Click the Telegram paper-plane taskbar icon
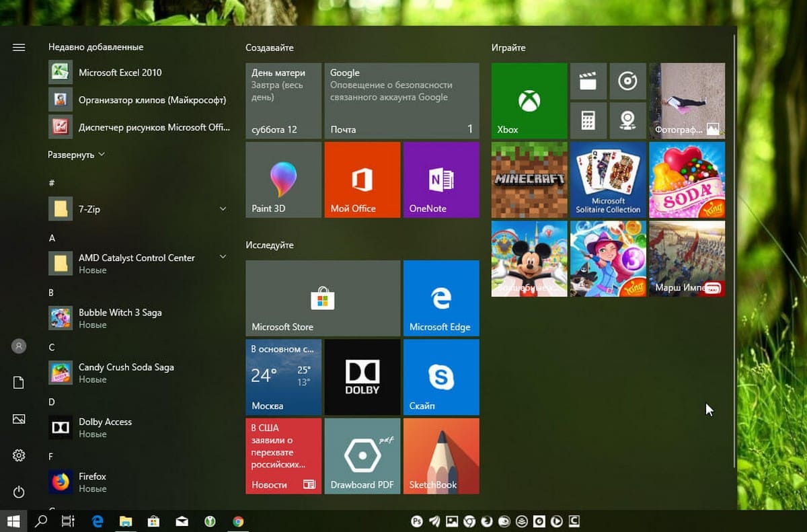807x532 pixels. click(x=434, y=521)
